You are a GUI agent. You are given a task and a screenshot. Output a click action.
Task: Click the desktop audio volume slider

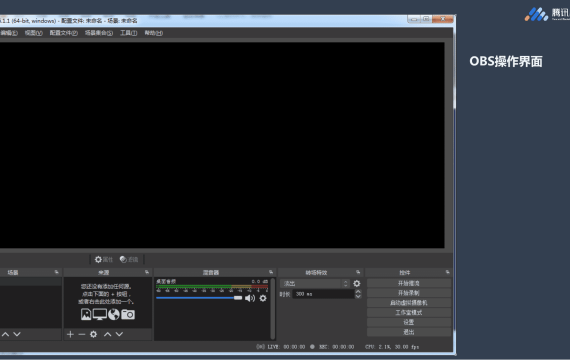tap(199, 298)
